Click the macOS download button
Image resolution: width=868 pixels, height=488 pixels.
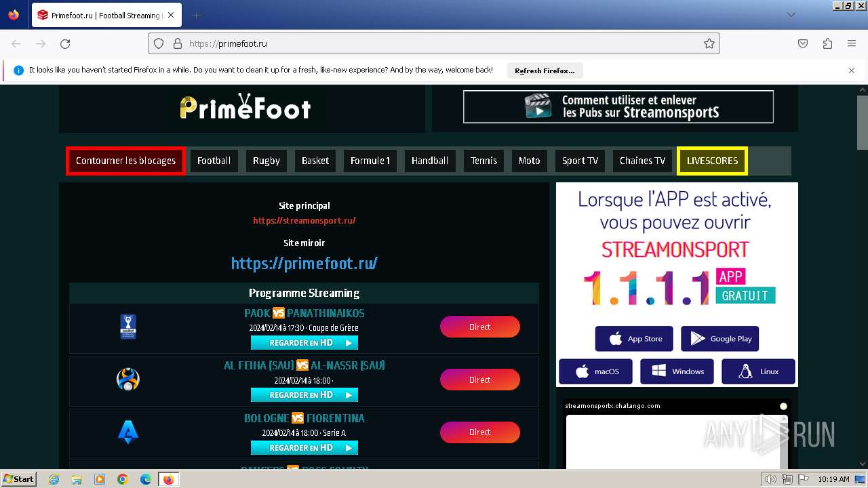[595, 371]
